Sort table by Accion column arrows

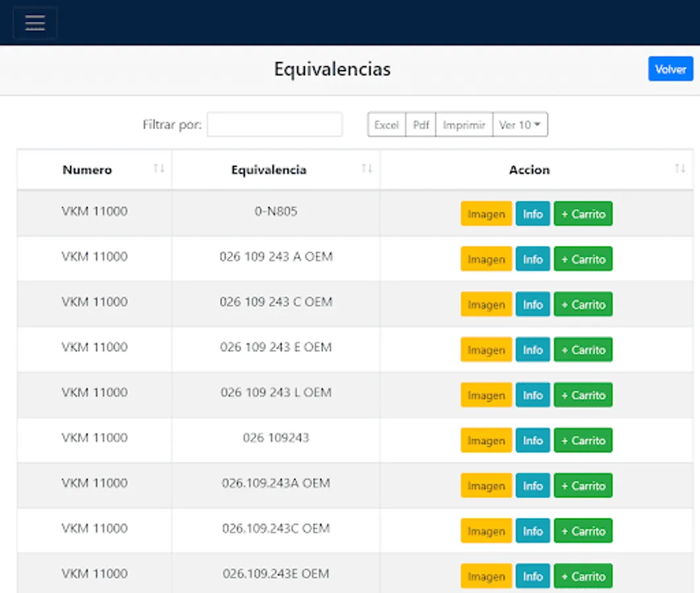click(680, 169)
